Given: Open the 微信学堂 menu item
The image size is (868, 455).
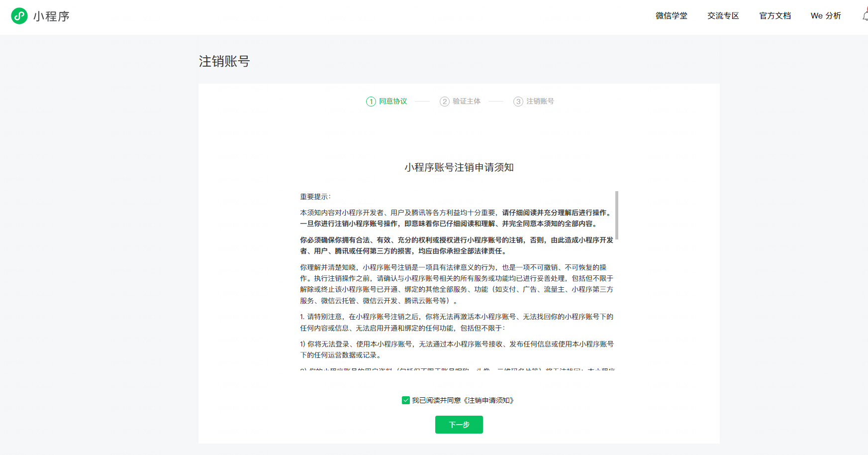Looking at the screenshot, I should (x=672, y=16).
